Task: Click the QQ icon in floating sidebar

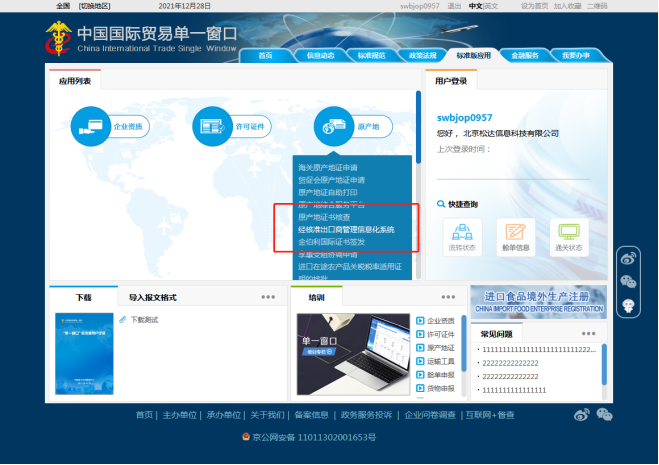Action: [628, 305]
